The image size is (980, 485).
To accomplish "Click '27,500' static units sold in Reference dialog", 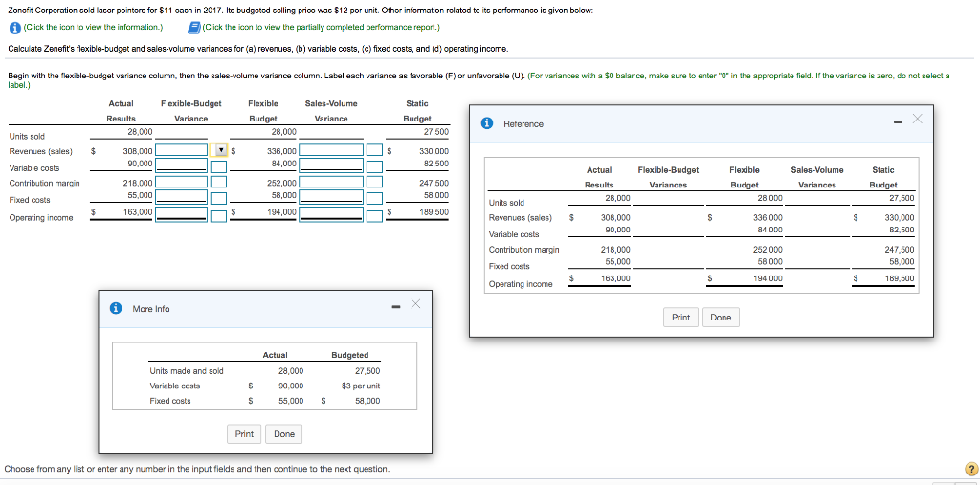I will pos(903,198).
